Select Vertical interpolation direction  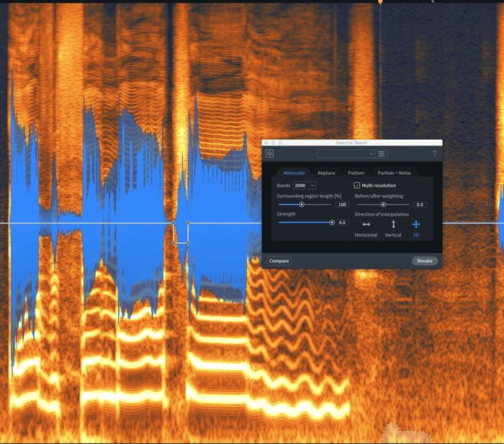pyautogui.click(x=393, y=224)
